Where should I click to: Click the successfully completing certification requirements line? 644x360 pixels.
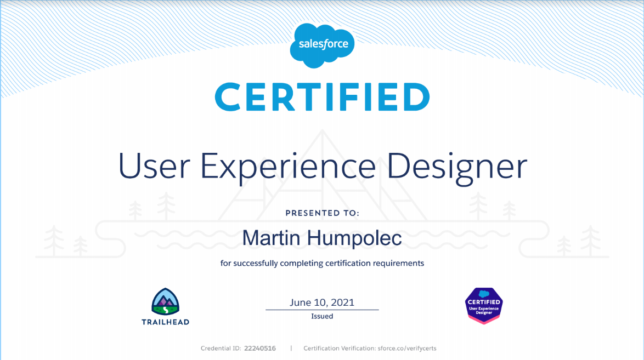click(323, 263)
